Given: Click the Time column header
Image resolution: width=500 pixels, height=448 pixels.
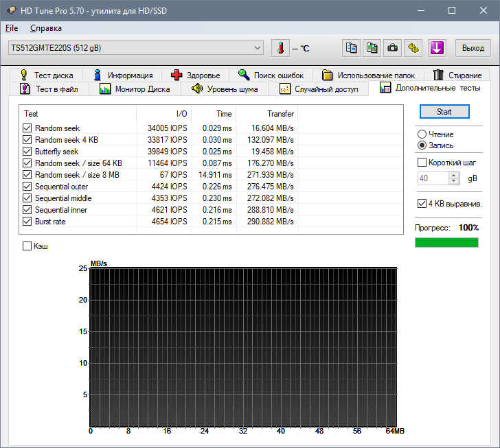Looking at the screenshot, I should click(214, 114).
